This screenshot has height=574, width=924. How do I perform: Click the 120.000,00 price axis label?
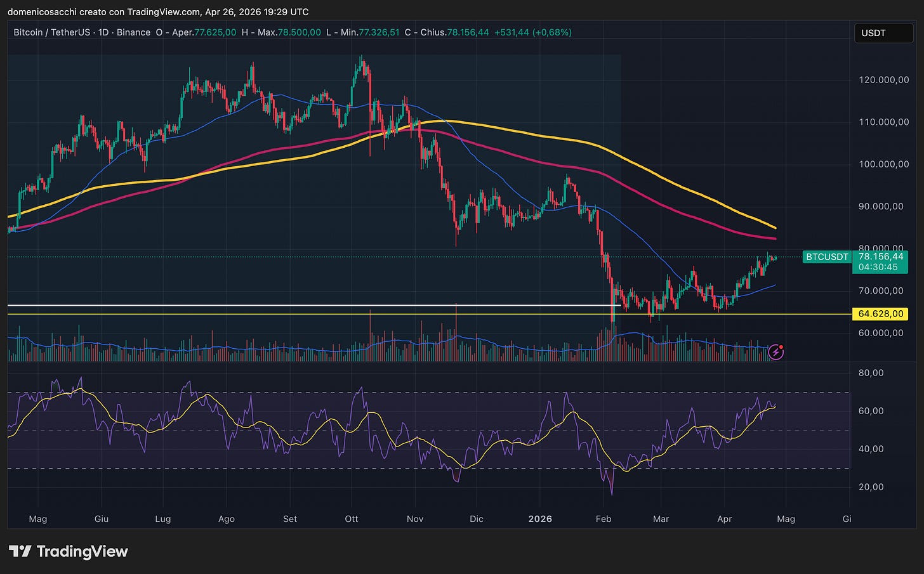pyautogui.click(x=884, y=80)
